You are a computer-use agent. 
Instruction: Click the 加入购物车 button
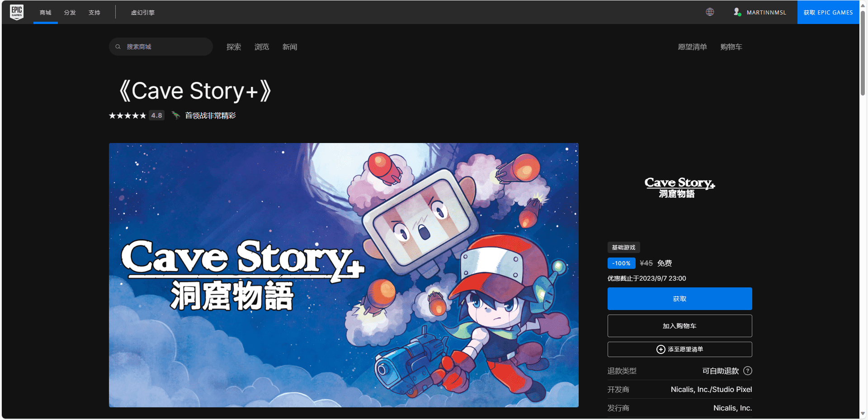pos(679,326)
